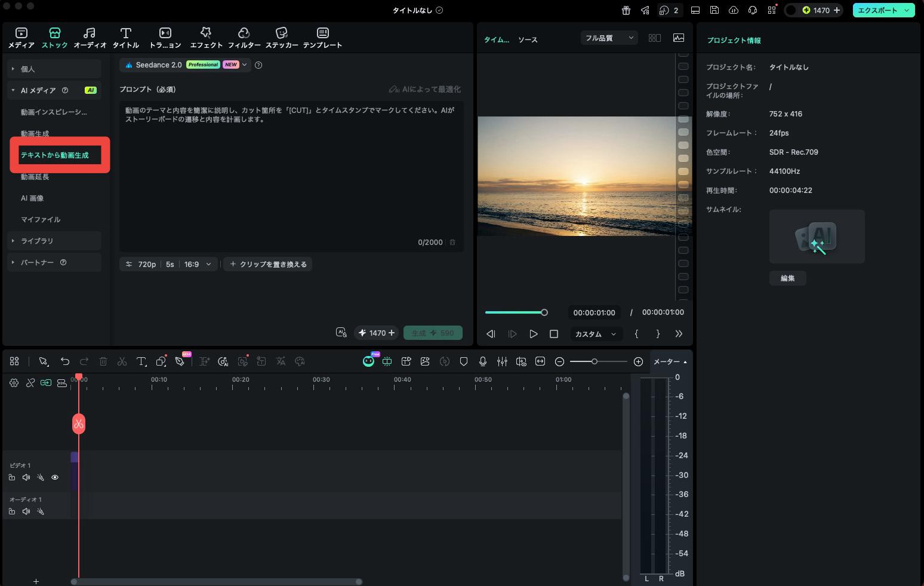Click the timeline layout grid icon
Image resolution: width=924 pixels, height=586 pixels.
[x=14, y=361]
